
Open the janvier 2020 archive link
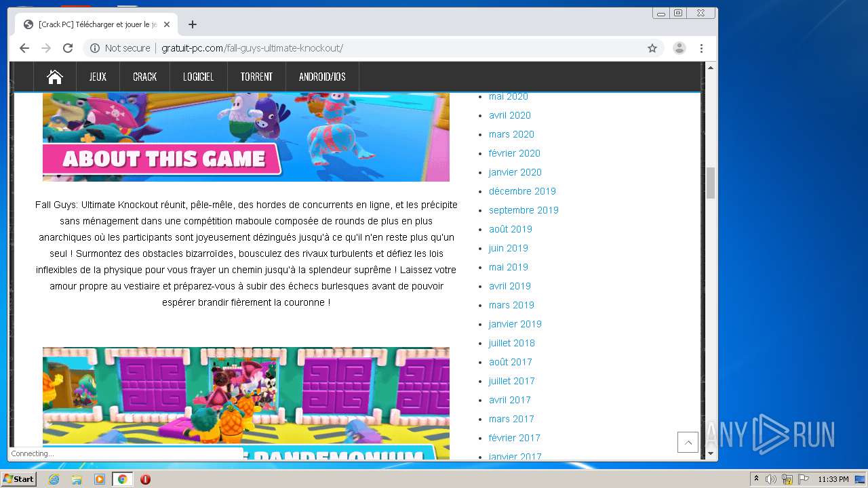[515, 172]
